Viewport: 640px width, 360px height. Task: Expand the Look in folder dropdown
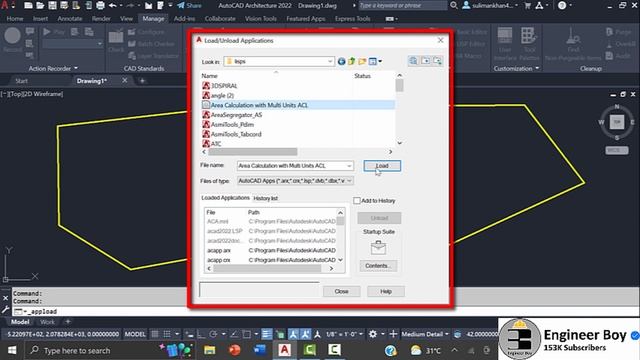(x=330, y=61)
